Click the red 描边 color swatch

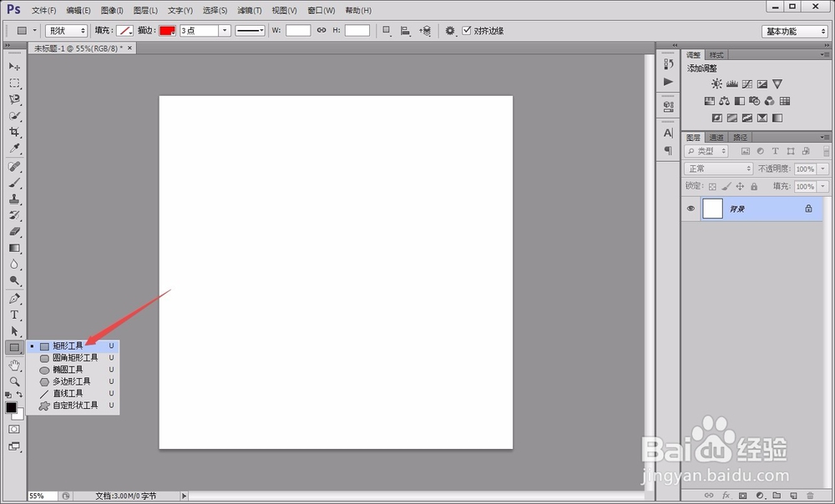165,29
